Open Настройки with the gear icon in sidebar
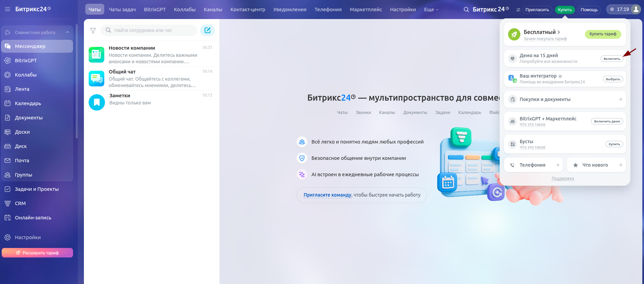 click(37, 237)
